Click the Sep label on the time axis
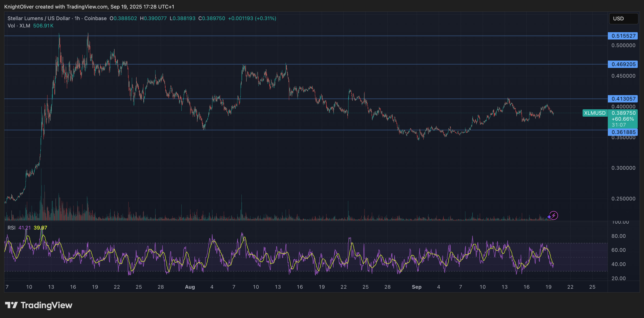The image size is (644, 318). point(416,287)
